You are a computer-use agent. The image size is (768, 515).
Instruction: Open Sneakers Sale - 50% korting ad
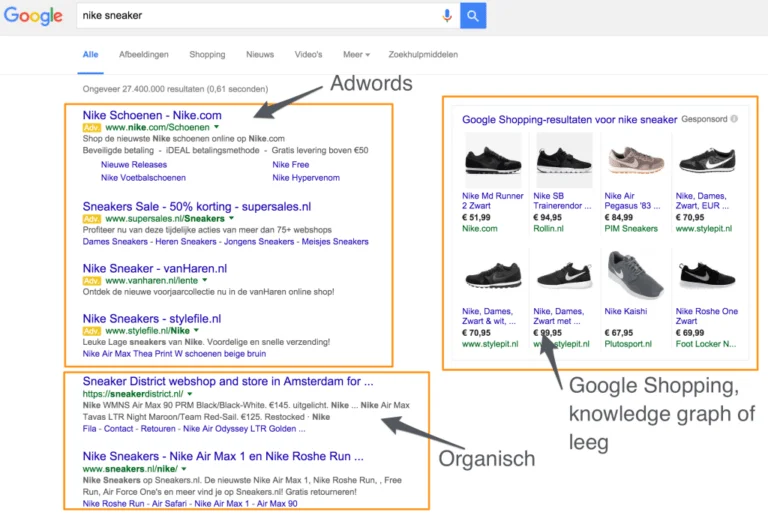point(196,206)
